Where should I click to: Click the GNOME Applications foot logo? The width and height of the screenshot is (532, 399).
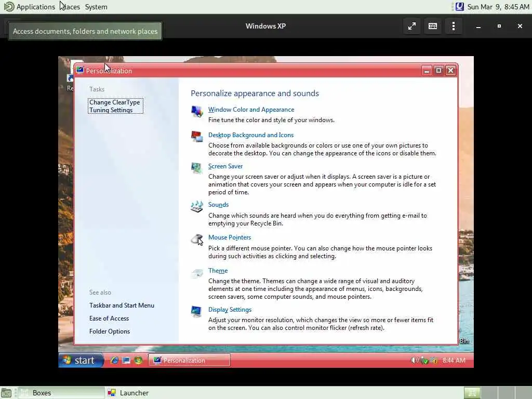(9, 7)
